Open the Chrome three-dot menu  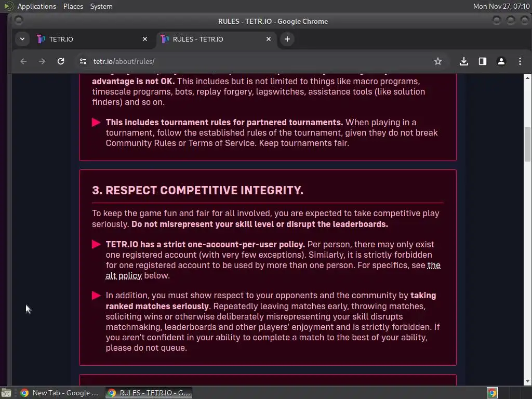click(520, 61)
